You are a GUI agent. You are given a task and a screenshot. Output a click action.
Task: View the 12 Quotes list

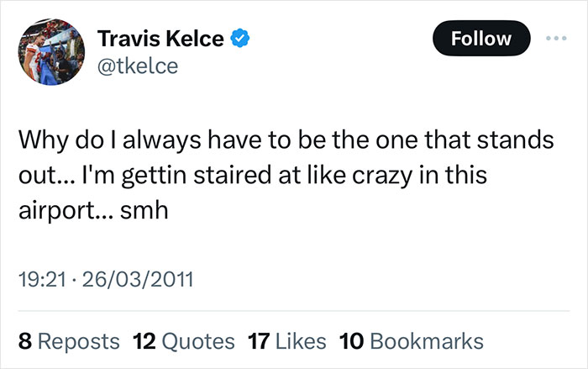184,340
